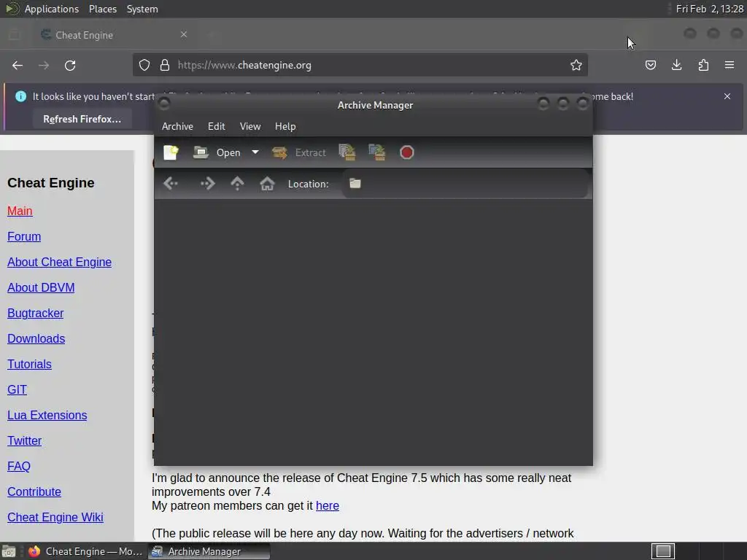This screenshot has width=747, height=560.
Task: Click the Open archive button
Action: coord(217,152)
